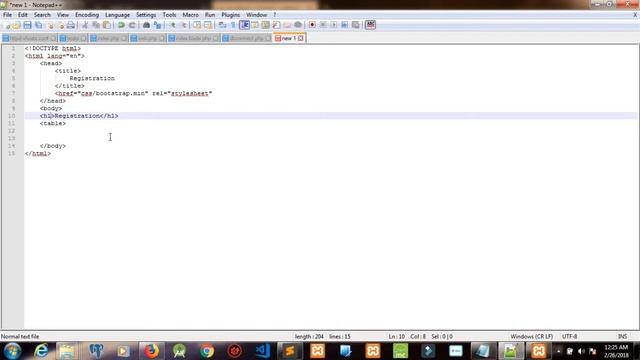
Task: Open Find with the binoculars icon
Action: point(146,25)
